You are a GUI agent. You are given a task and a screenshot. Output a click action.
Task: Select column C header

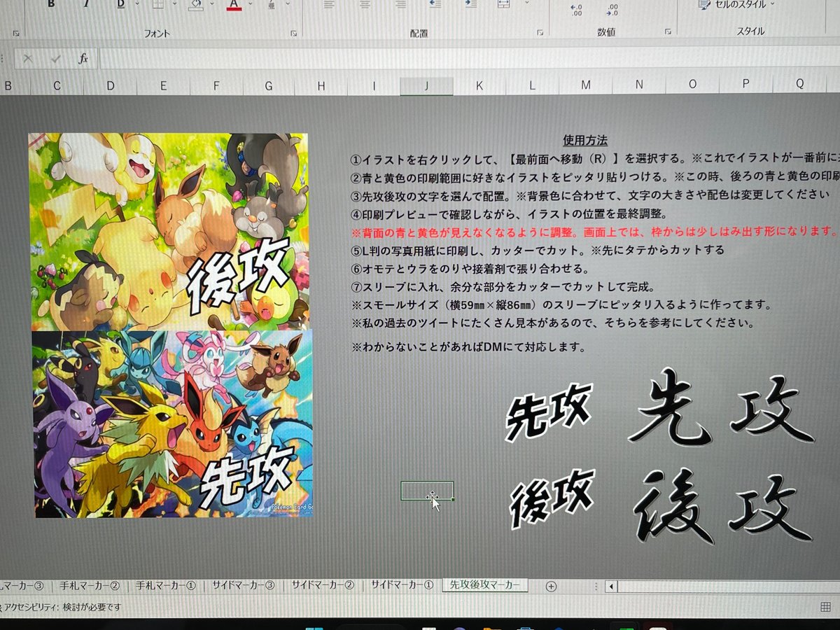(57, 85)
